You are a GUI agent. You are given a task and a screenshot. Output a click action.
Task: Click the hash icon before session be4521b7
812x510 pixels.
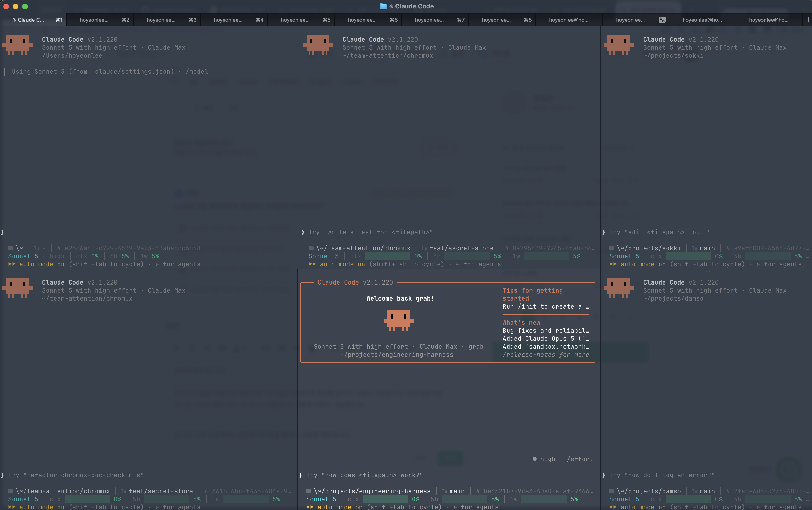[x=478, y=491]
